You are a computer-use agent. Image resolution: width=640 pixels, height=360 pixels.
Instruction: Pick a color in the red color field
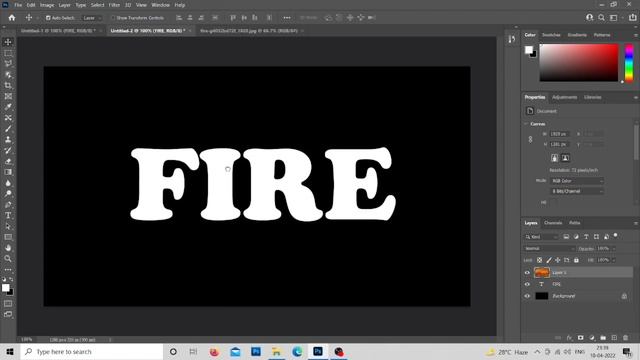point(579,63)
